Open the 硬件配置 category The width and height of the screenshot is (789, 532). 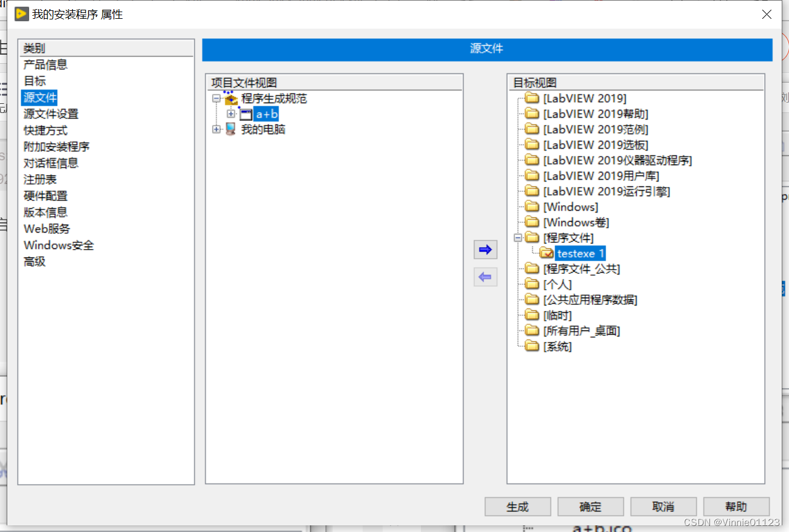point(46,196)
